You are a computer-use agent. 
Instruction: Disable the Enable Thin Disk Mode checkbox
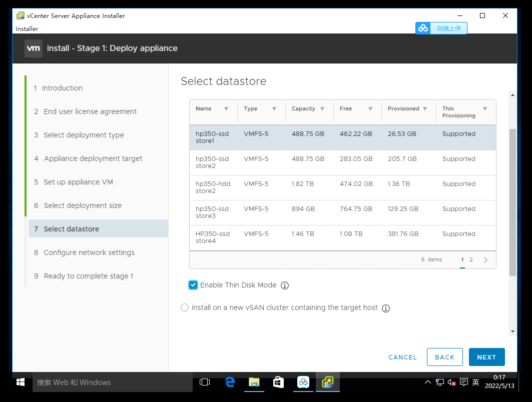tap(193, 285)
